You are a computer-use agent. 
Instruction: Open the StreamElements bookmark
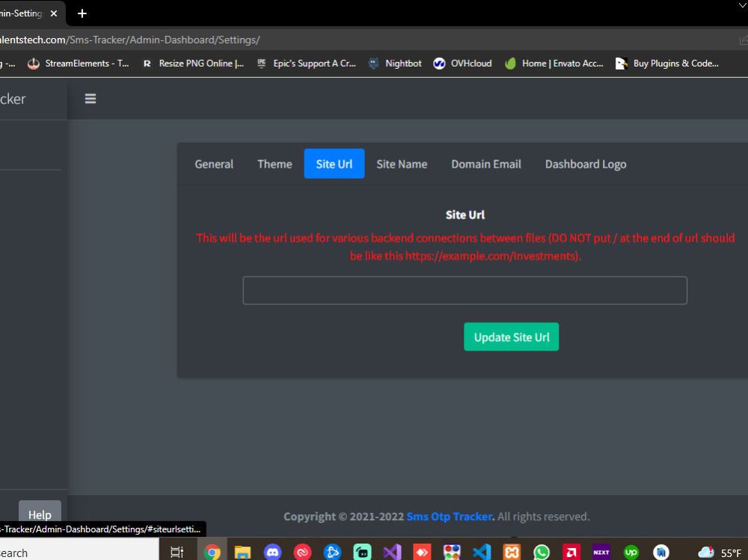[79, 64]
